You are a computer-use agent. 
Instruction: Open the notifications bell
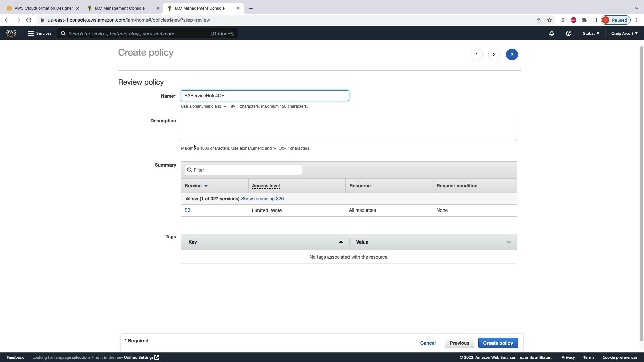tap(551, 33)
